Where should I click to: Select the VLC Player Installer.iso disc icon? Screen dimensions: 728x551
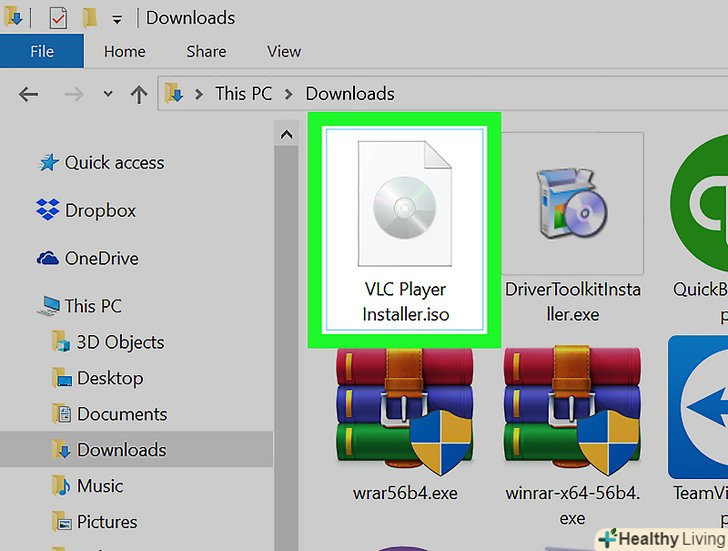pyautogui.click(x=404, y=203)
